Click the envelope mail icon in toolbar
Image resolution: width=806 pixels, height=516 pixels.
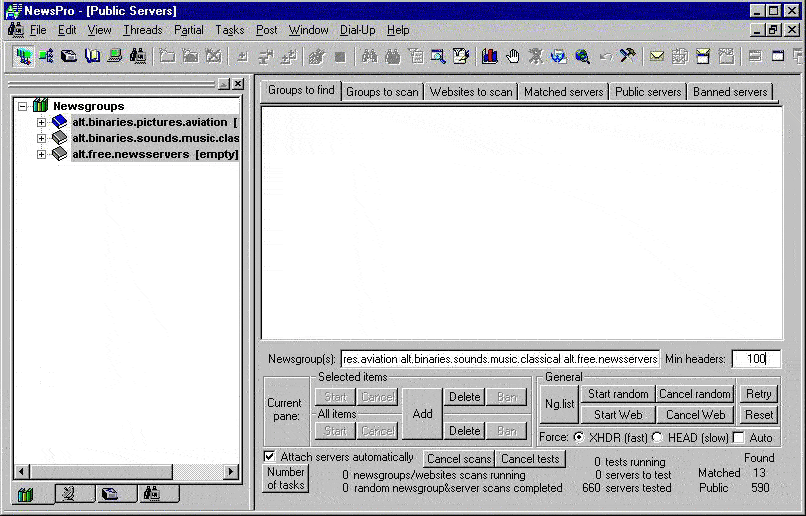coord(657,56)
